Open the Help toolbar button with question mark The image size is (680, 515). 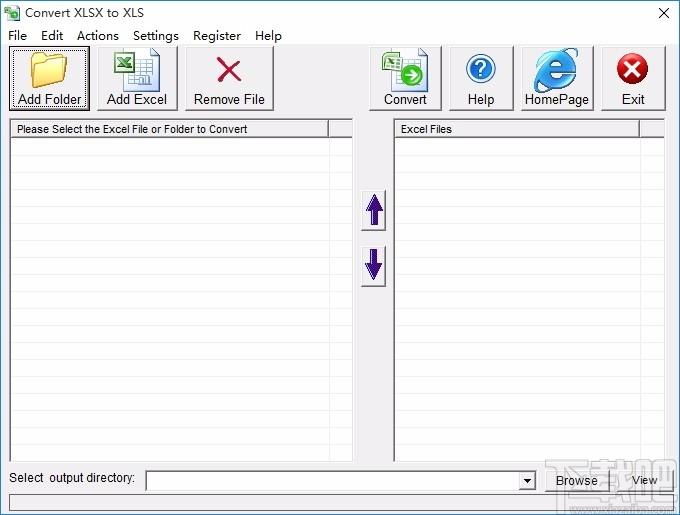[x=481, y=78]
